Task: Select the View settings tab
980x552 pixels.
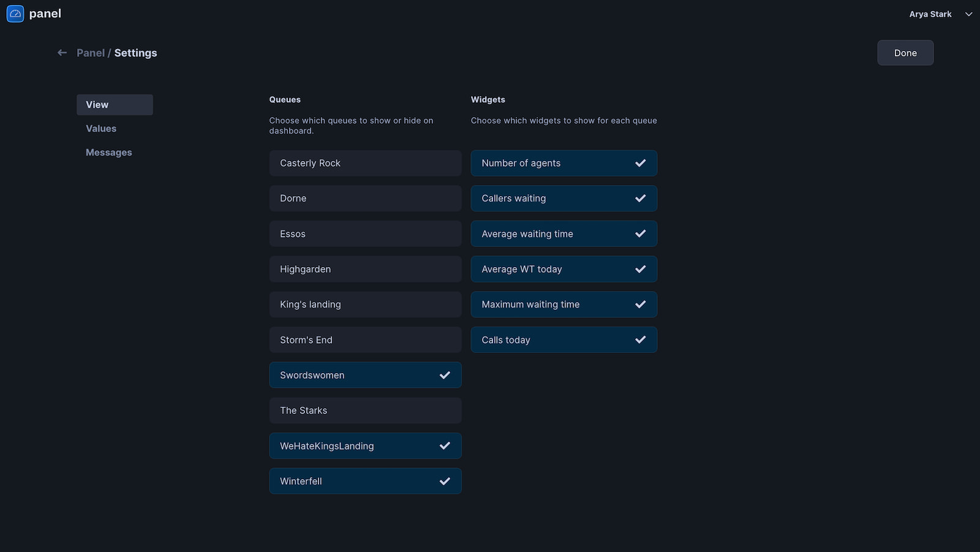Action: 115,105
